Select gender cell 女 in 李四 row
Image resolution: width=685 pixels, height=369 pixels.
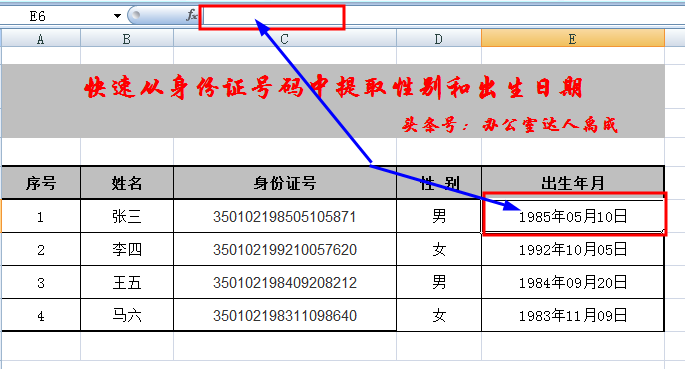(439, 249)
